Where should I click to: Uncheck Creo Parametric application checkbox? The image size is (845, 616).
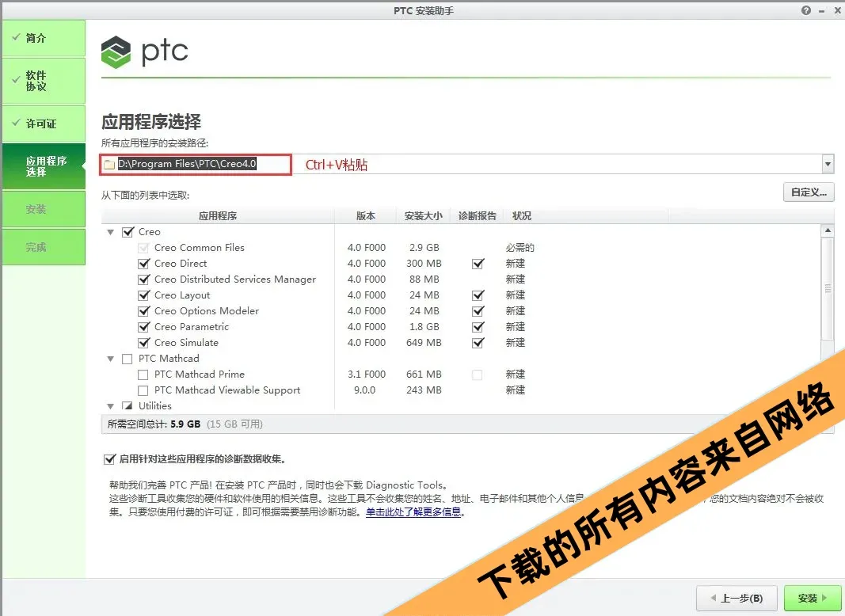[x=143, y=326]
